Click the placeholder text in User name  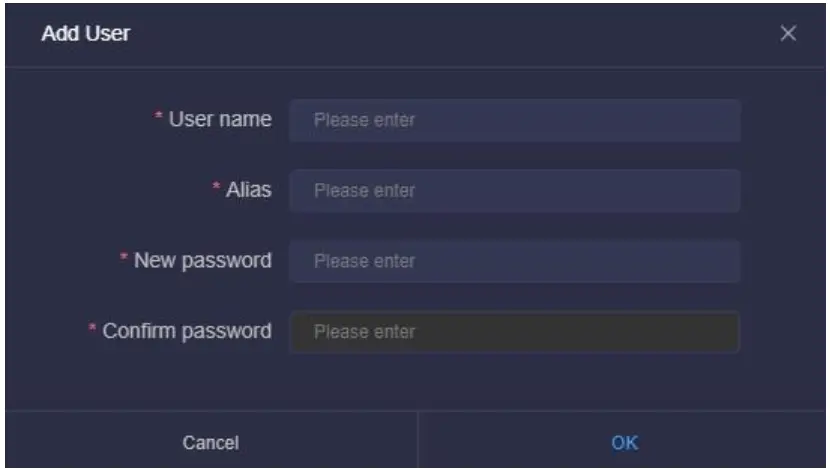[364, 121]
